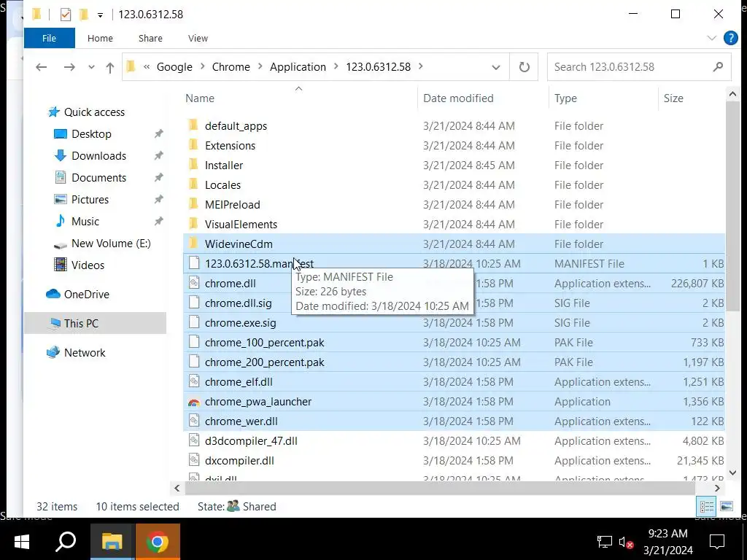Screen dimensions: 747x560
Task: Click the Back navigation arrow
Action: point(42,67)
